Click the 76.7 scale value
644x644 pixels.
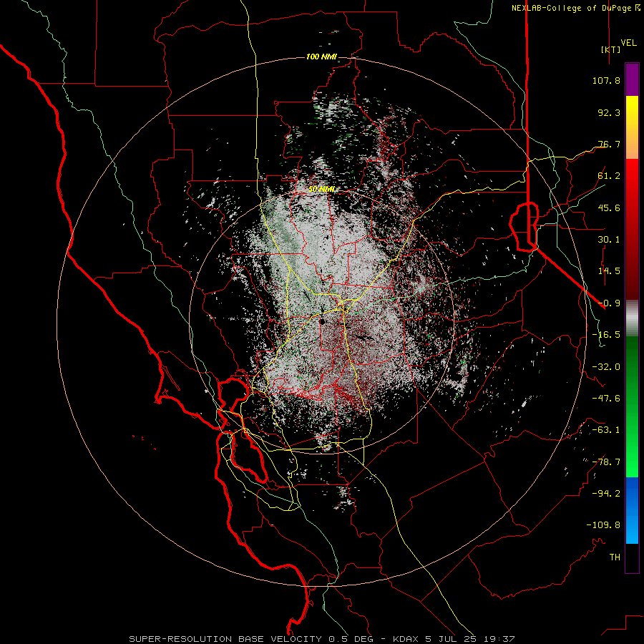click(x=609, y=144)
